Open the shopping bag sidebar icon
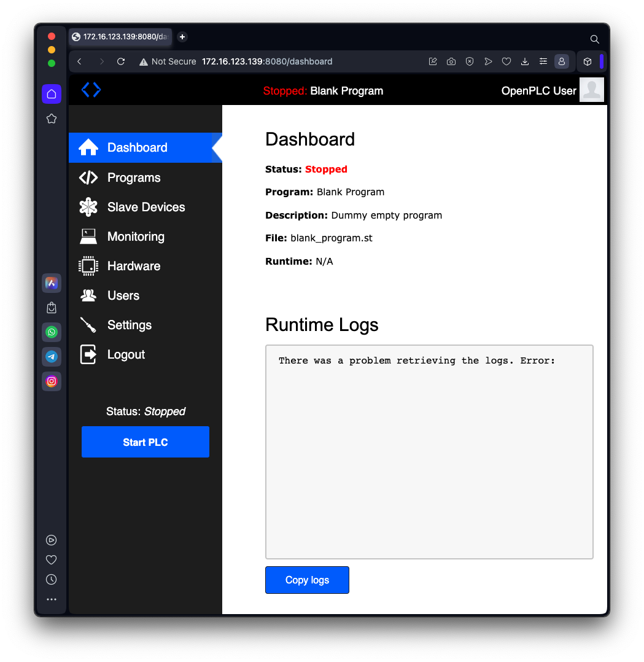 pyautogui.click(x=52, y=308)
